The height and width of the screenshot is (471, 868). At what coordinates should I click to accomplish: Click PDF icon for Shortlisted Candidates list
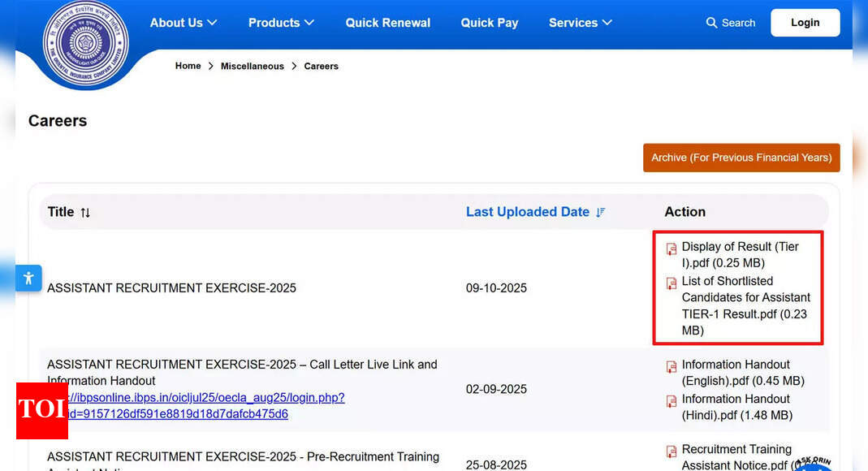672,283
